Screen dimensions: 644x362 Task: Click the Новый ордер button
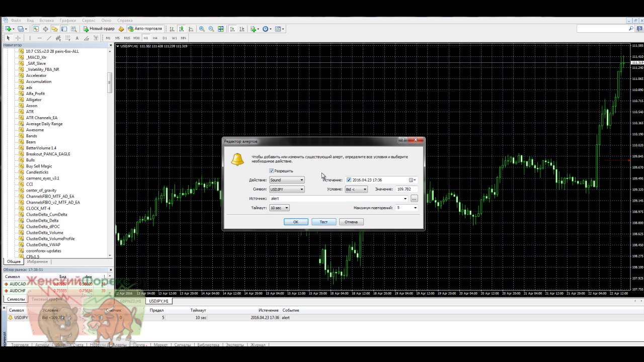pyautogui.click(x=99, y=29)
